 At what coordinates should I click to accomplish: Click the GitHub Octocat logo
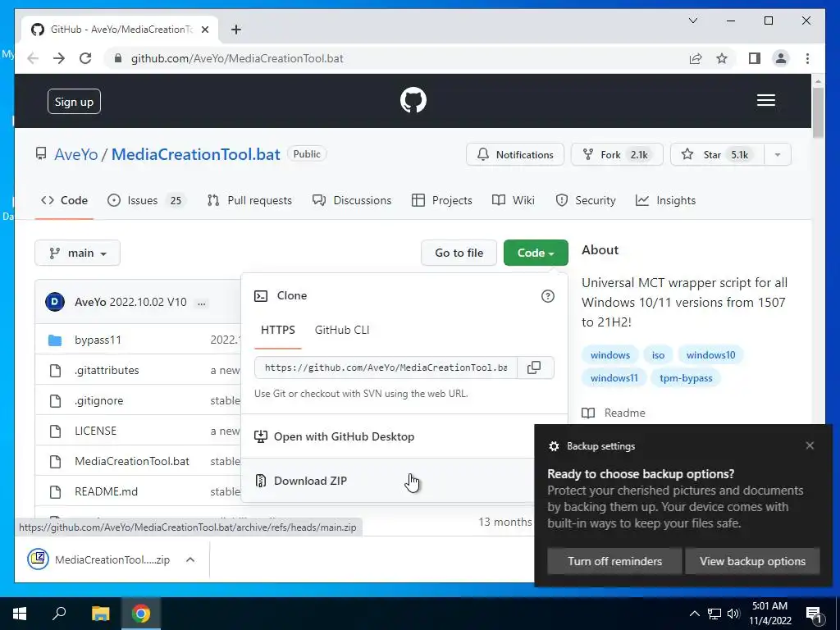pyautogui.click(x=413, y=100)
